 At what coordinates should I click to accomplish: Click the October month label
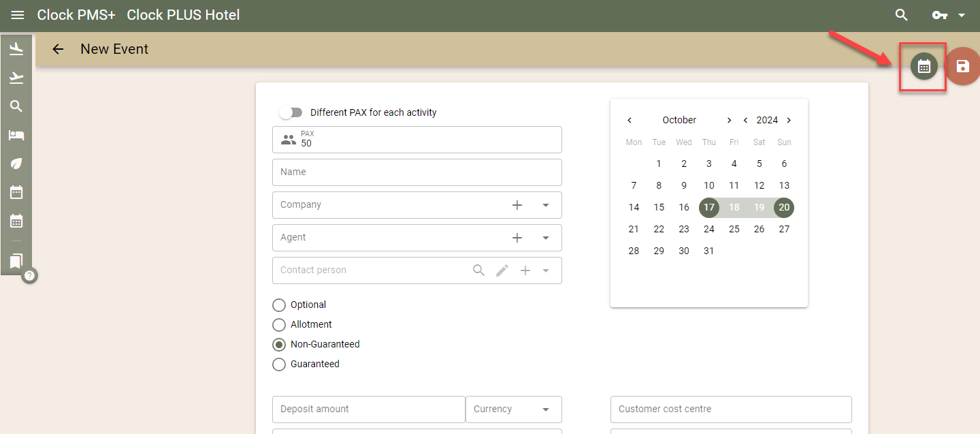tap(679, 120)
